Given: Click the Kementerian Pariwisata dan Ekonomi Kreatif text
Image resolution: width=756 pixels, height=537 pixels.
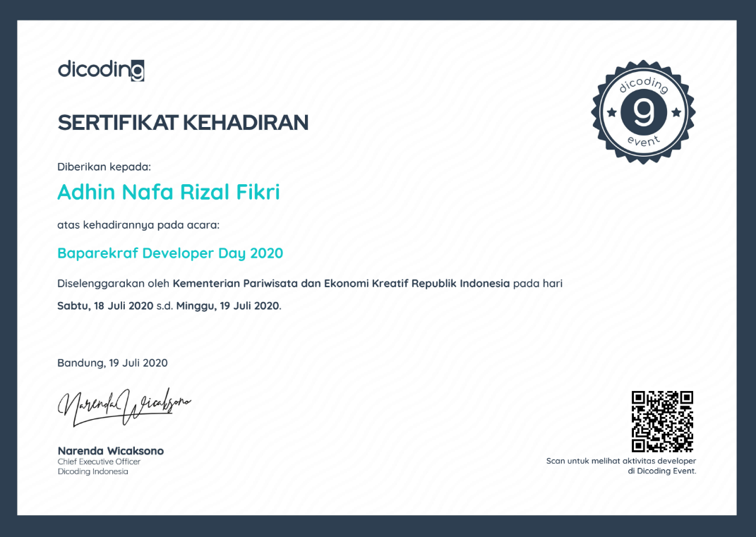Looking at the screenshot, I should pyautogui.click(x=341, y=284).
